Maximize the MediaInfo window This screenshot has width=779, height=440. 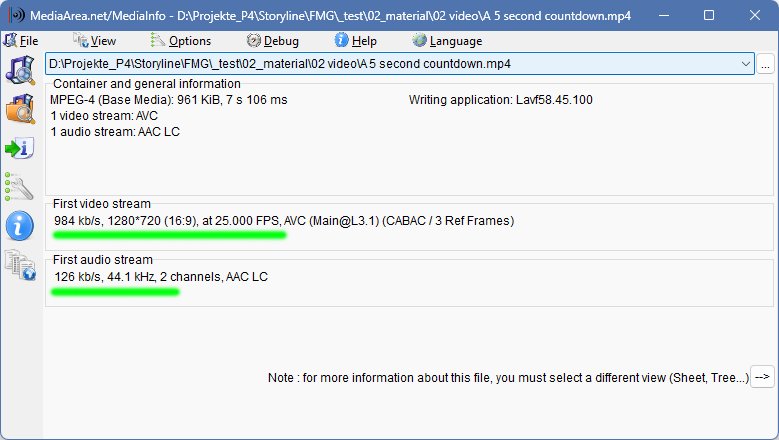(x=709, y=15)
